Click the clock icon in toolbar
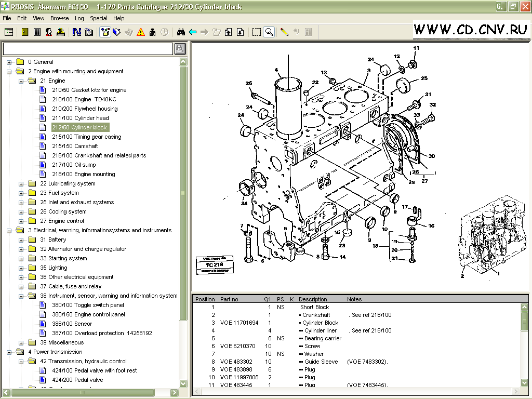The image size is (532, 399). click(x=164, y=32)
